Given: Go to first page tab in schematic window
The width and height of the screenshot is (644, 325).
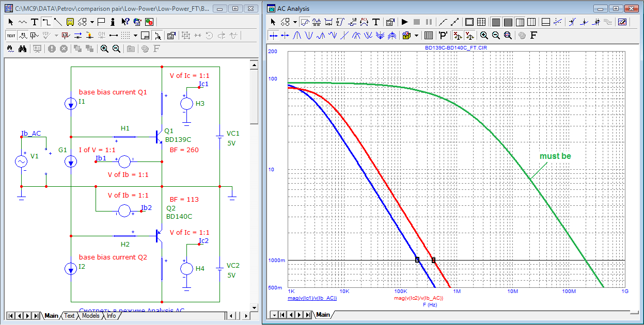Looking at the screenshot, I should [x=11, y=316].
